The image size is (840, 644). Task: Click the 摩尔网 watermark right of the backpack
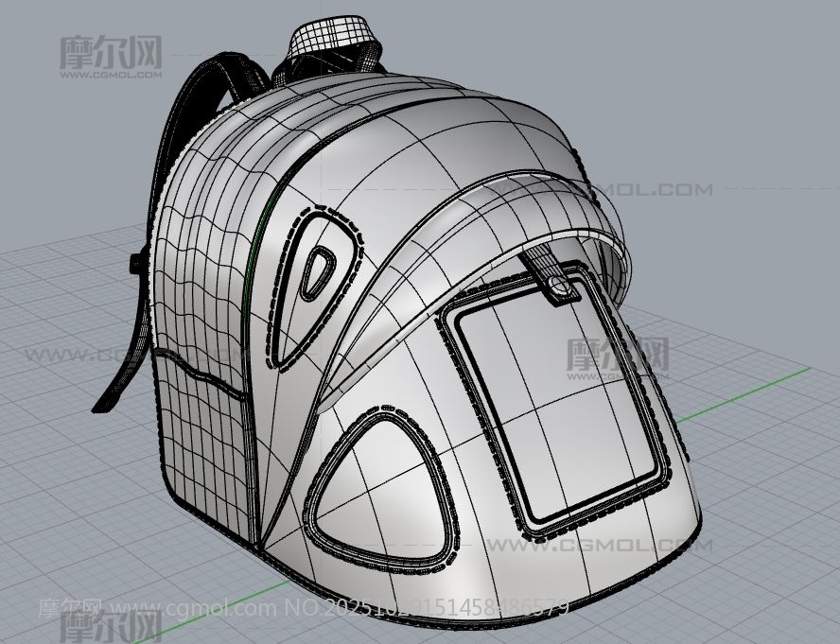[x=617, y=356]
